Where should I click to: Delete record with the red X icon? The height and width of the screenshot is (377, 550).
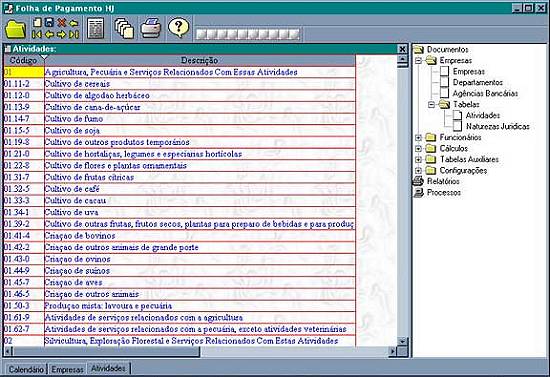(x=62, y=23)
